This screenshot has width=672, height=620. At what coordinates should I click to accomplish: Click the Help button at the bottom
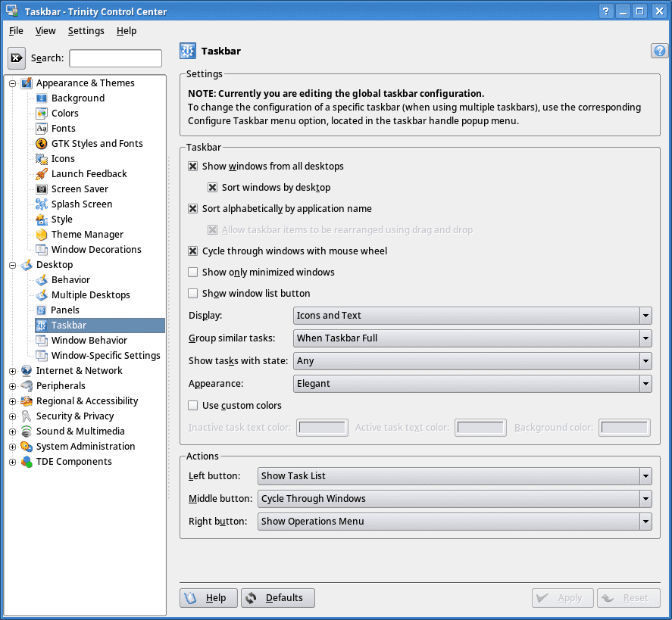[x=208, y=598]
